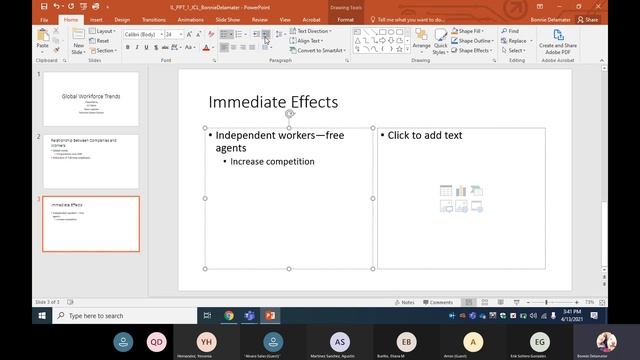The width and height of the screenshot is (640, 360).
Task: Select slide 1 Global Workforce Trends thumbnail
Action: tap(91, 99)
